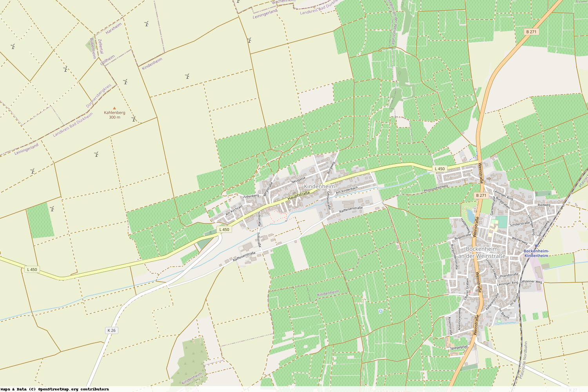Click the Judenberg street label
This screenshot has width=588, height=392.
(251, 196)
